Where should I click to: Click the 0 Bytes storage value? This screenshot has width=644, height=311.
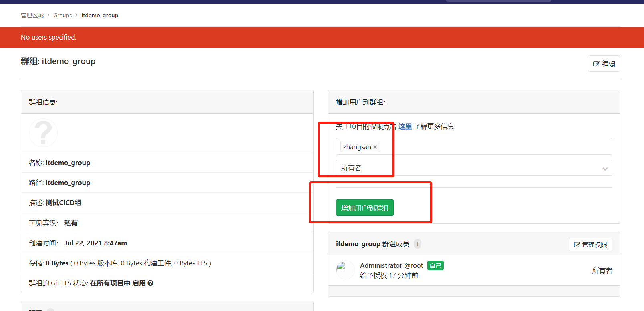(x=57, y=263)
